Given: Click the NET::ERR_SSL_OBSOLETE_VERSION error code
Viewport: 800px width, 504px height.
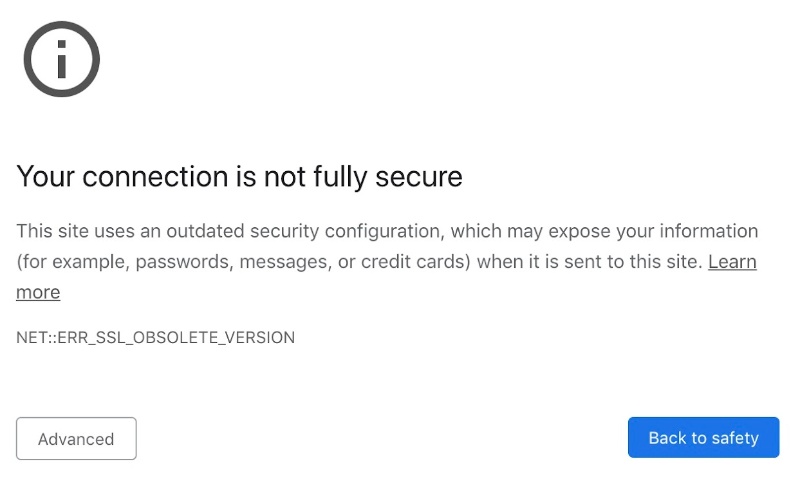Looking at the screenshot, I should pyautogui.click(x=155, y=338).
